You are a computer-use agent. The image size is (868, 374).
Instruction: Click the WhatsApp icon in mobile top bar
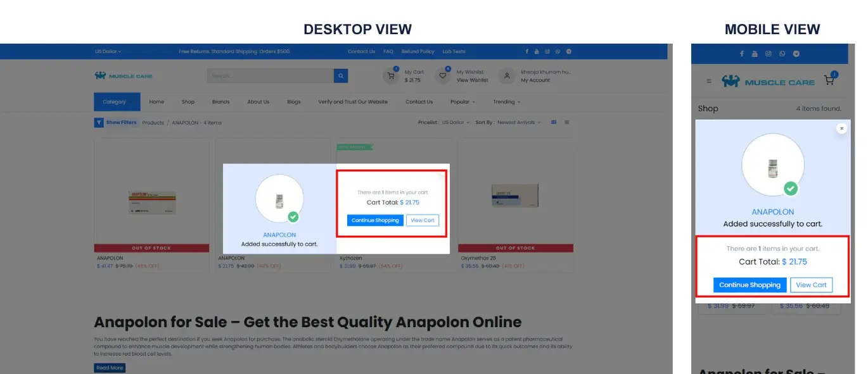click(782, 54)
